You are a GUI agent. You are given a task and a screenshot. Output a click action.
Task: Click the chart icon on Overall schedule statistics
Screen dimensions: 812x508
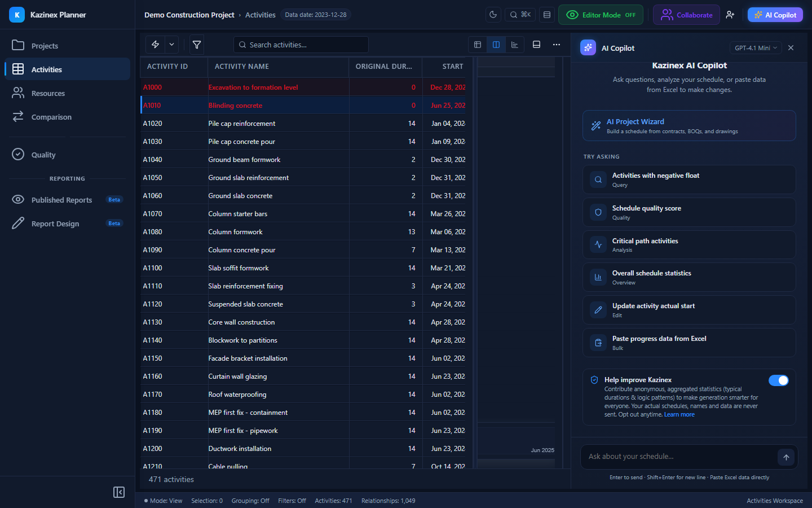pos(598,277)
